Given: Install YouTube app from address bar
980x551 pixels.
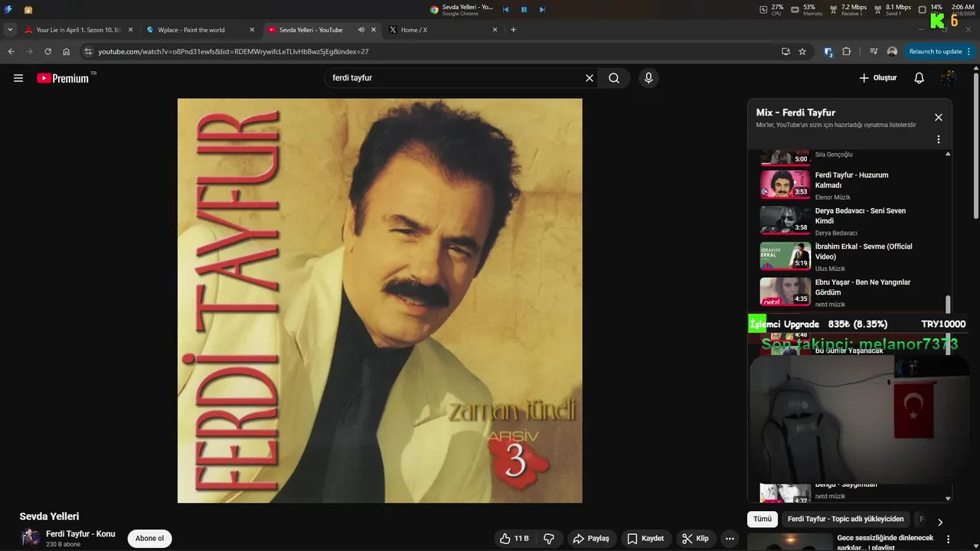Looking at the screenshot, I should point(786,51).
